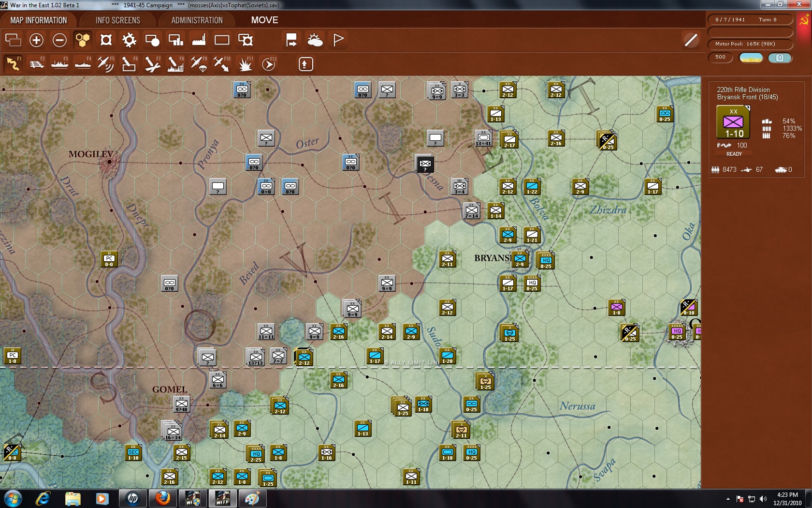
Task: Select the purple 1-8 unit counter
Action: (x=617, y=307)
